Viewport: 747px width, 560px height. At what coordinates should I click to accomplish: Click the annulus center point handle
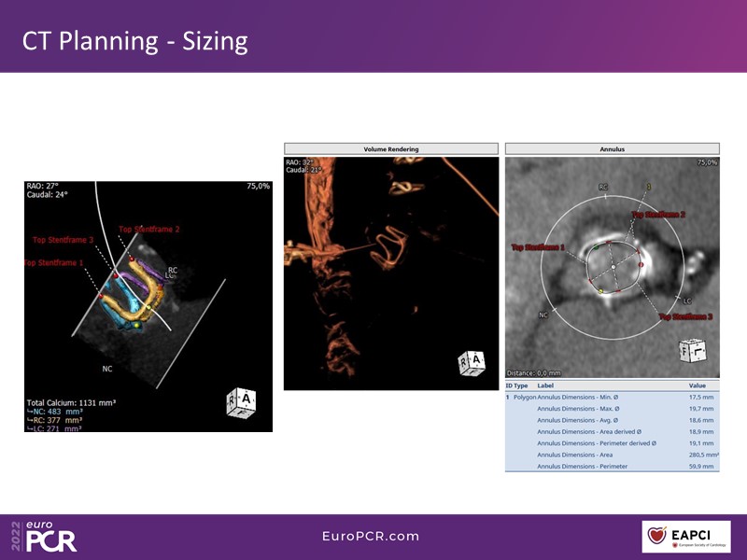[613, 266]
